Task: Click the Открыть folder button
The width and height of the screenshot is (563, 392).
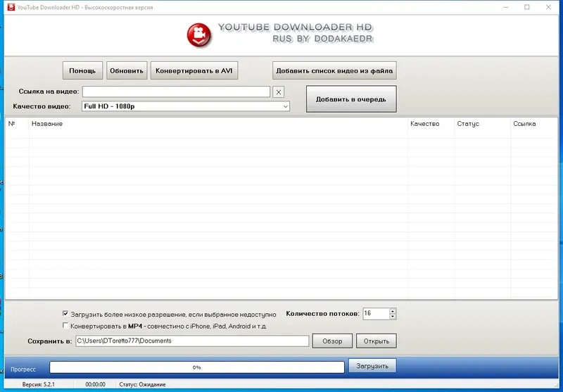Action: [x=377, y=341]
